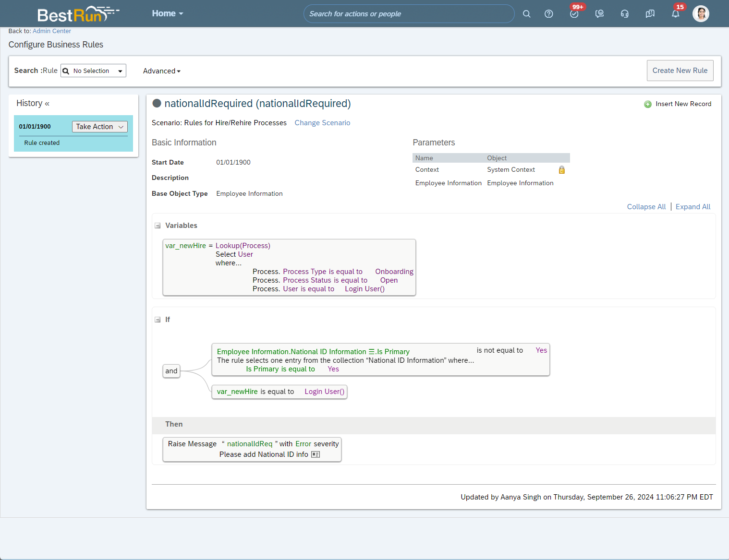
Task: Click the search magnifier icon in header
Action: click(527, 14)
